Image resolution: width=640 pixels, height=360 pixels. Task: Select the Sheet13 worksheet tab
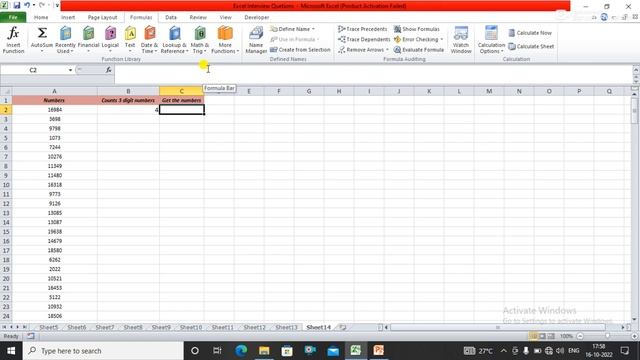286,327
